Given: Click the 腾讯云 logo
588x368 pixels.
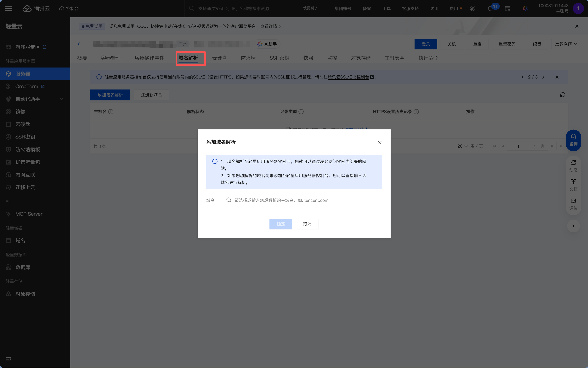Looking at the screenshot, I should 36,8.
